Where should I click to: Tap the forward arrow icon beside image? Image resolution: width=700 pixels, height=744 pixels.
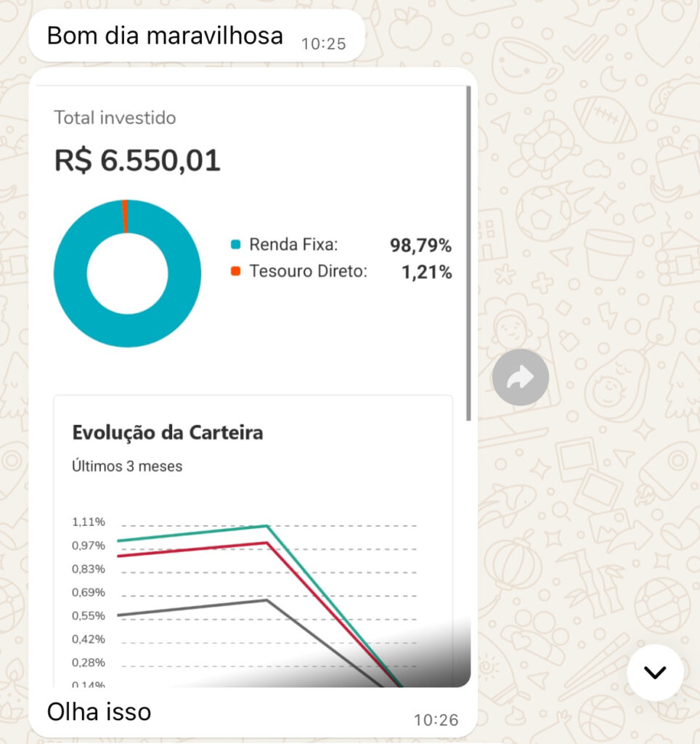coord(520,377)
